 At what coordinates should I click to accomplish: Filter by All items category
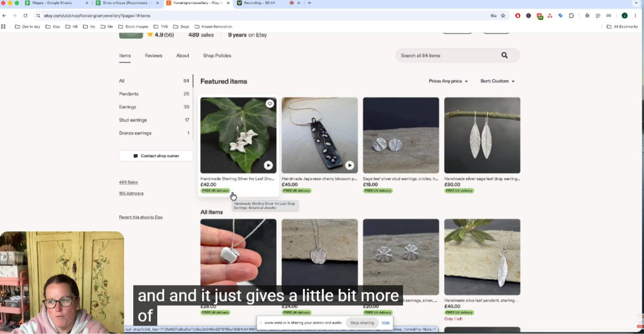[154, 81]
